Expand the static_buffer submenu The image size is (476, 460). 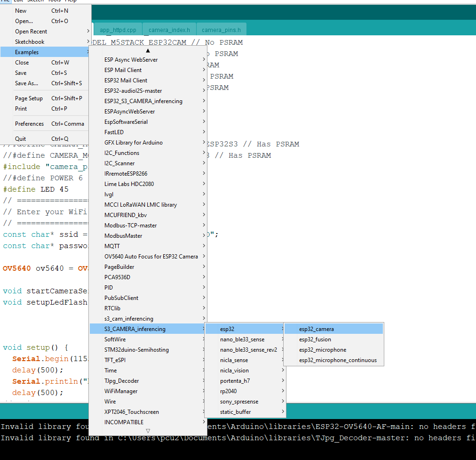pyautogui.click(x=235, y=412)
